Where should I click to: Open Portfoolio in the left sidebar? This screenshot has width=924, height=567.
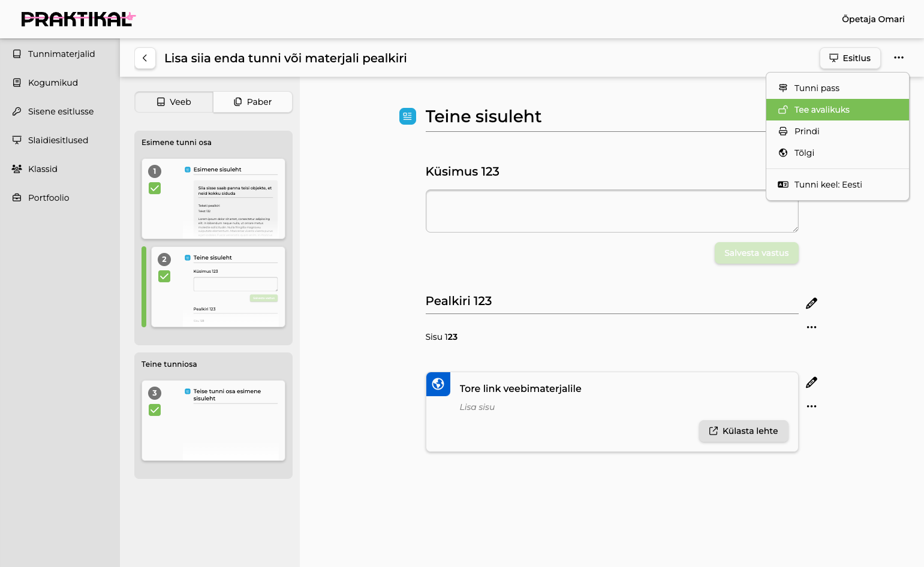click(48, 198)
